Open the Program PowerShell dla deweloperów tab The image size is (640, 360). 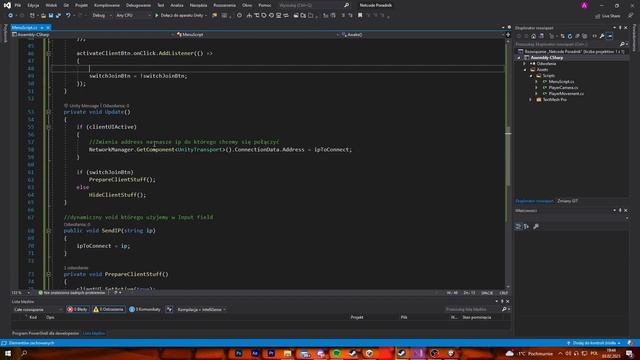(x=45, y=333)
